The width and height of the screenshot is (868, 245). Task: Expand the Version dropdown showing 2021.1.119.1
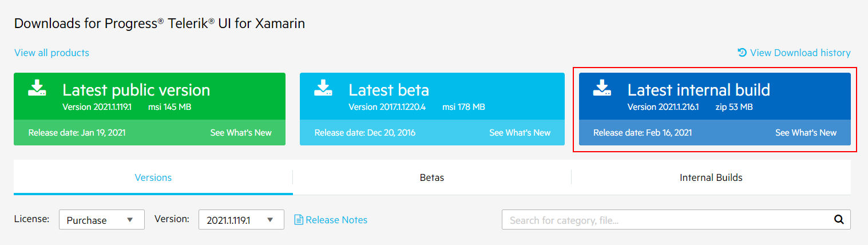(x=241, y=220)
